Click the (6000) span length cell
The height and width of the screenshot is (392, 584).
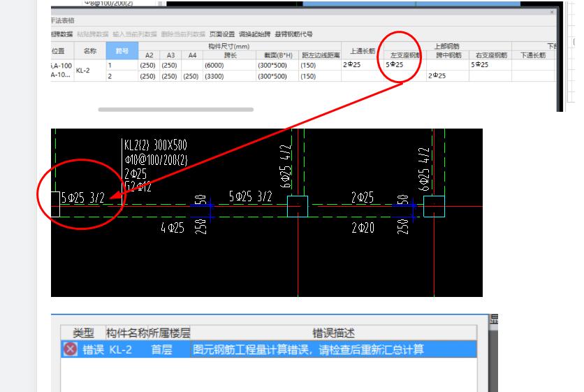230,65
